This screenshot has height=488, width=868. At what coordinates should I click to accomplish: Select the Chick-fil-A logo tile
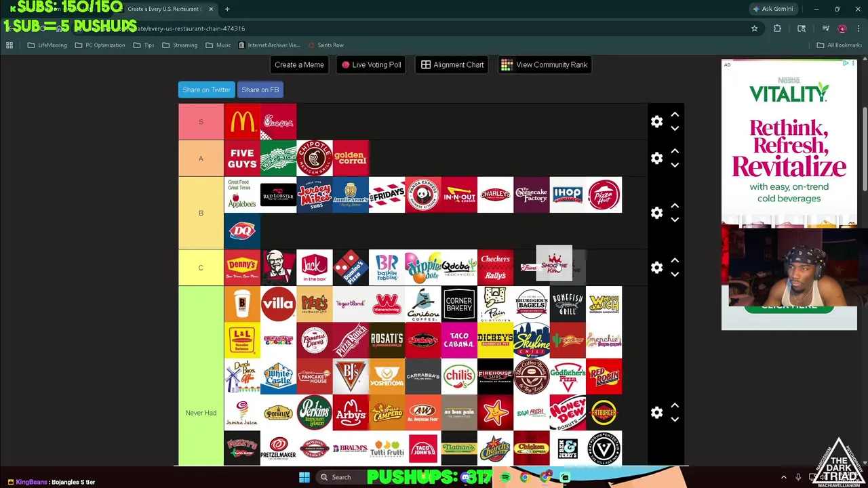(x=278, y=122)
